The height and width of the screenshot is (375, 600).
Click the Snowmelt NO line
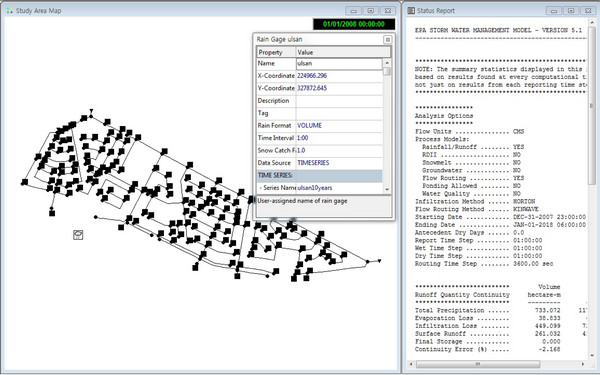pyautogui.click(x=471, y=162)
